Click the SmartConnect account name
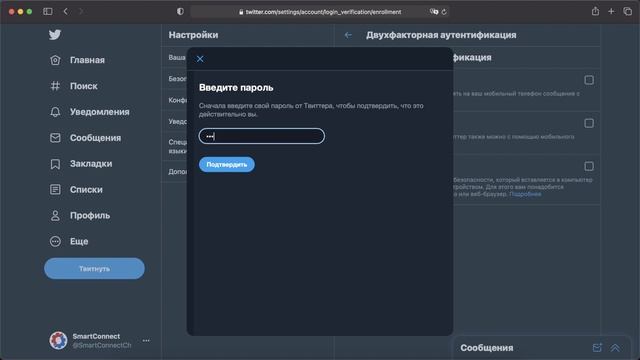Viewport: 640px width, 360px height. [x=96, y=336]
